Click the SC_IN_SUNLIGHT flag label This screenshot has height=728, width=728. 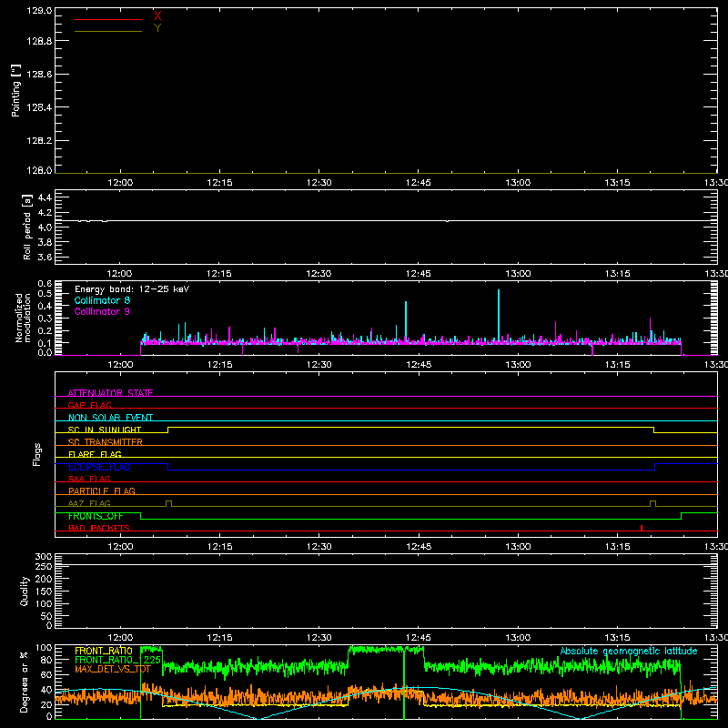point(105,430)
